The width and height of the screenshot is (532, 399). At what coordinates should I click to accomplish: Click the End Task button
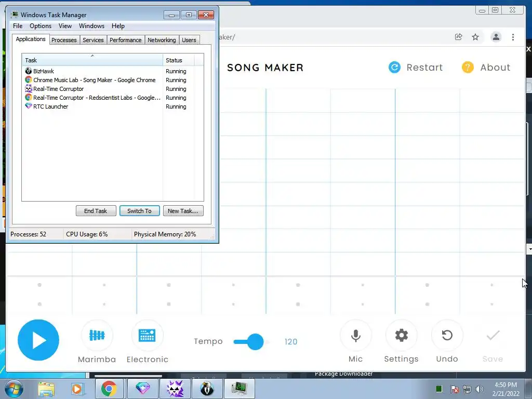(96, 211)
